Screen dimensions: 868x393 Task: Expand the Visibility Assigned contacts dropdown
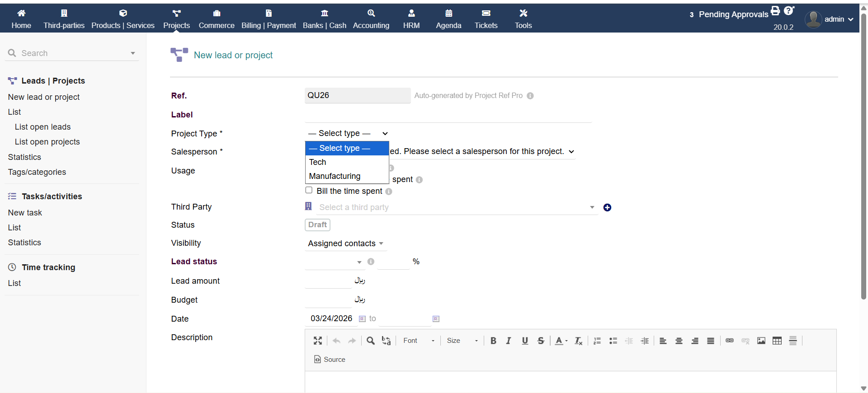click(x=346, y=243)
